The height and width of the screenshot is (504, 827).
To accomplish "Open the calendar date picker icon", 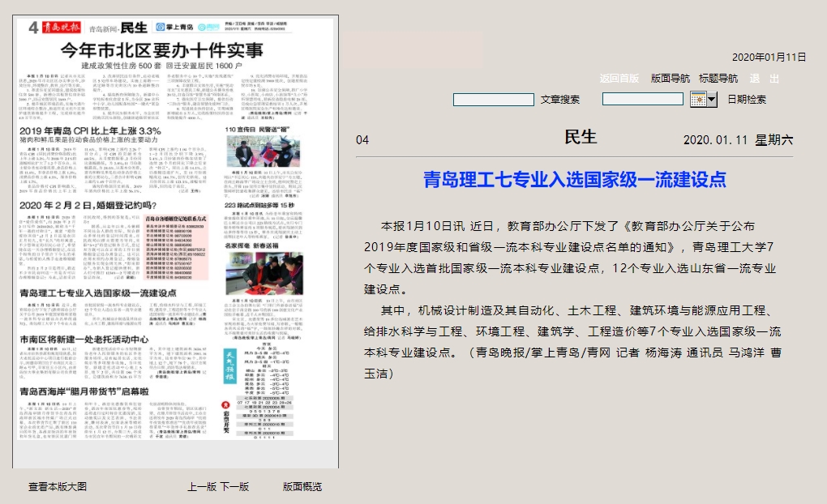I will coord(697,99).
